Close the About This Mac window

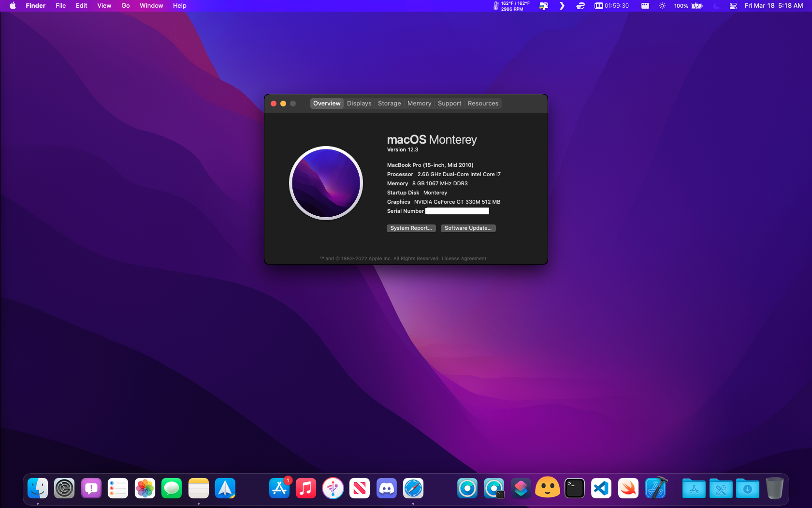[x=274, y=104]
